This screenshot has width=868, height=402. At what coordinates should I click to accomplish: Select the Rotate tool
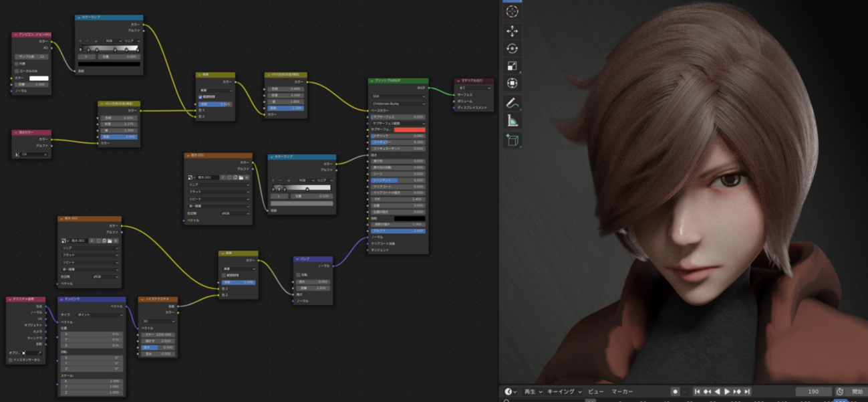pos(512,48)
